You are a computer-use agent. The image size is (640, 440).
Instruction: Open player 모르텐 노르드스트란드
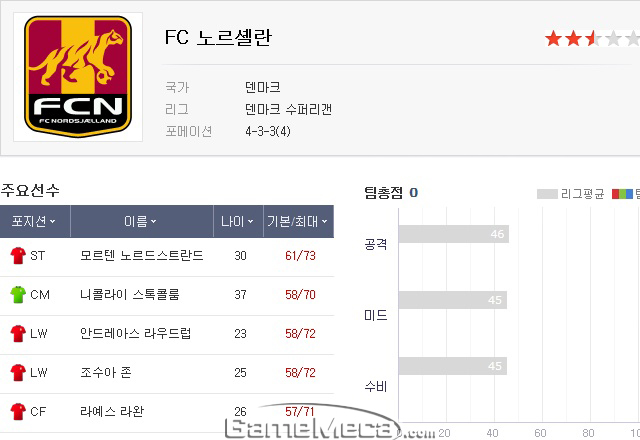(x=142, y=256)
